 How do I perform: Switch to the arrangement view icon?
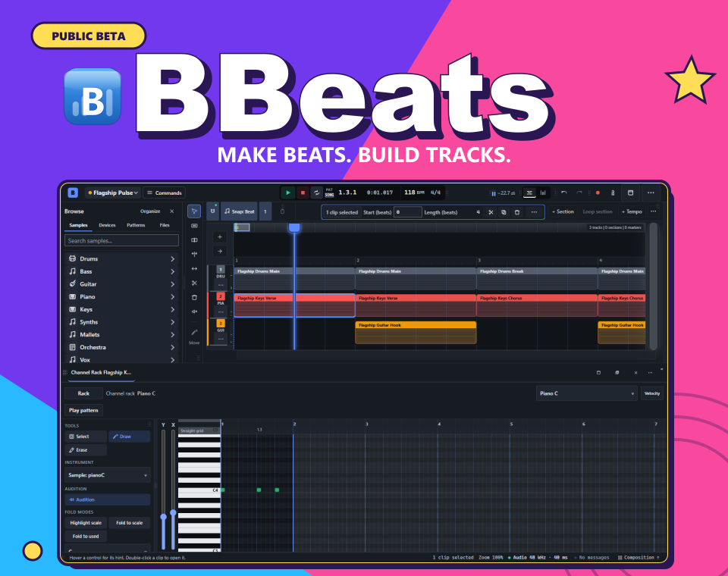coord(529,193)
